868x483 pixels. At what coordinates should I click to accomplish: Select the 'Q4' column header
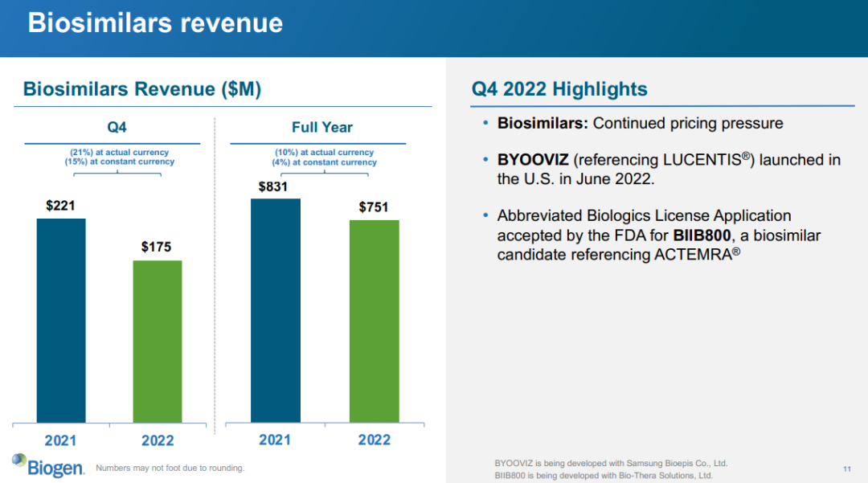point(117,127)
